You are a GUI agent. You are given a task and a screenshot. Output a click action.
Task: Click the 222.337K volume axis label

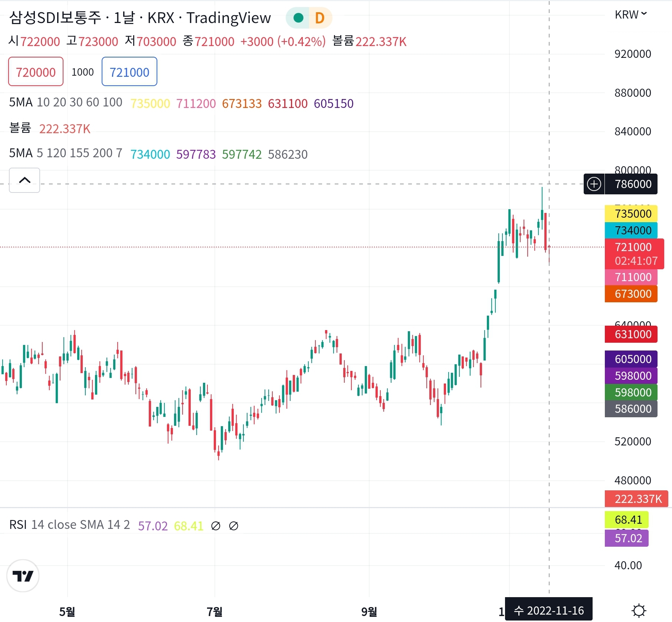[x=636, y=499]
